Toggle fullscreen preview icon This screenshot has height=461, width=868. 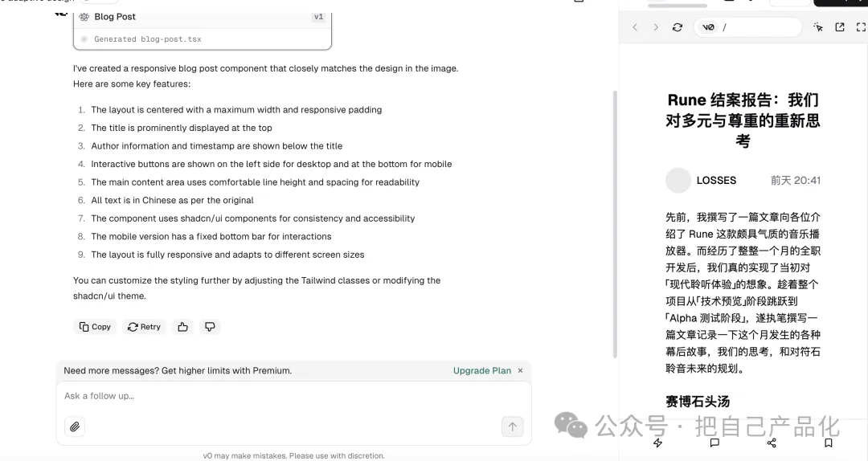(x=861, y=27)
